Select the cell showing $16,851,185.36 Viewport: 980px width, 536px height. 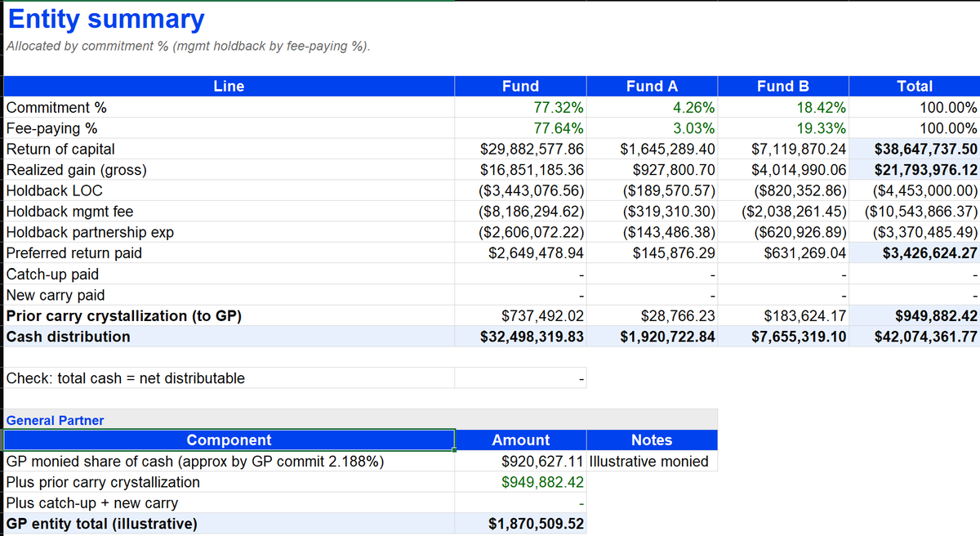pyautogui.click(x=520, y=170)
